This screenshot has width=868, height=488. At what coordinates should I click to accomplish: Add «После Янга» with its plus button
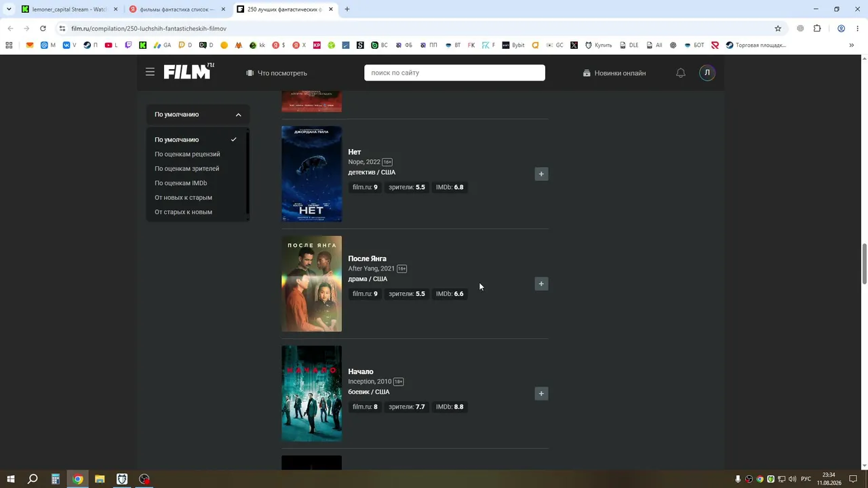(541, 284)
